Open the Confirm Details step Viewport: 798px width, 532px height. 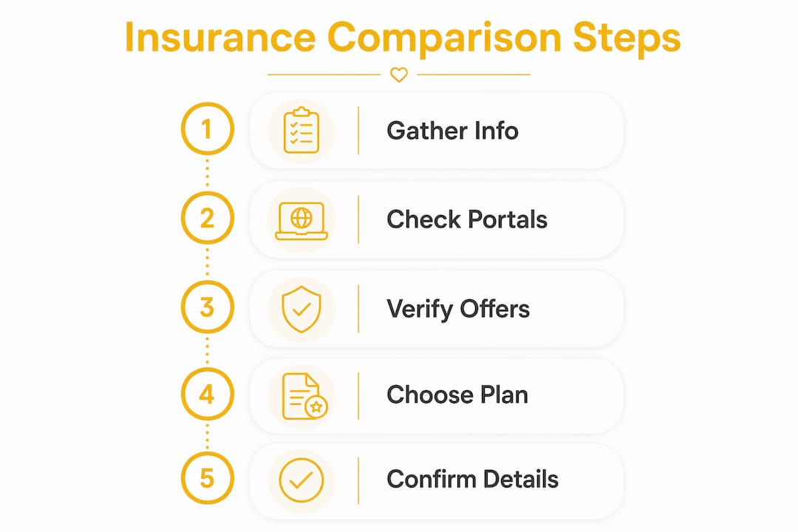(x=437, y=480)
